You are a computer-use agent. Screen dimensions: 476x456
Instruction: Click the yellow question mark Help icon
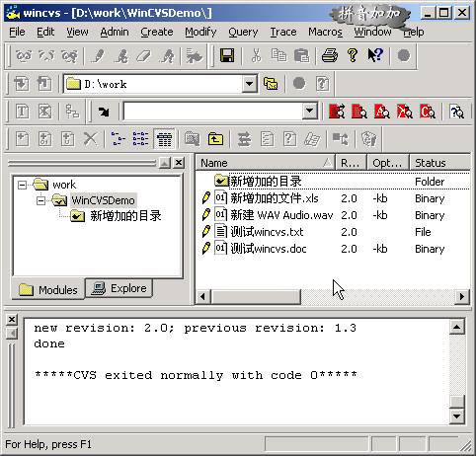(x=353, y=55)
